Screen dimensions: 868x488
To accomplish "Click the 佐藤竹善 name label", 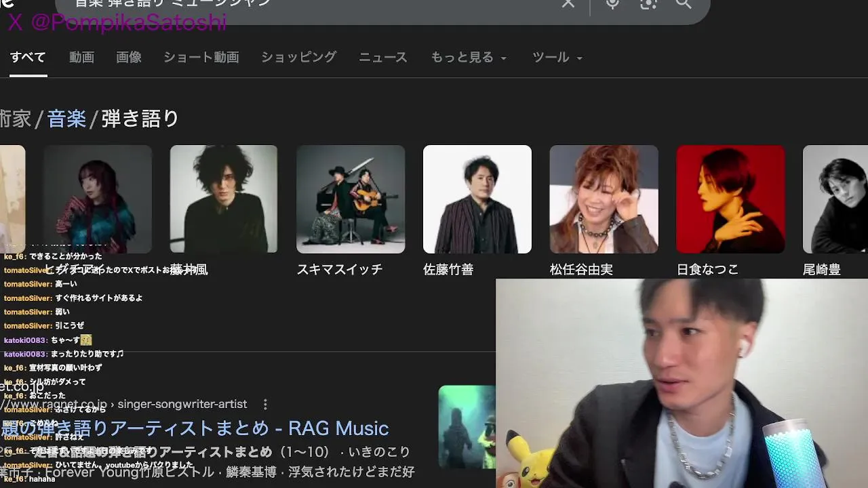I will click(x=448, y=270).
